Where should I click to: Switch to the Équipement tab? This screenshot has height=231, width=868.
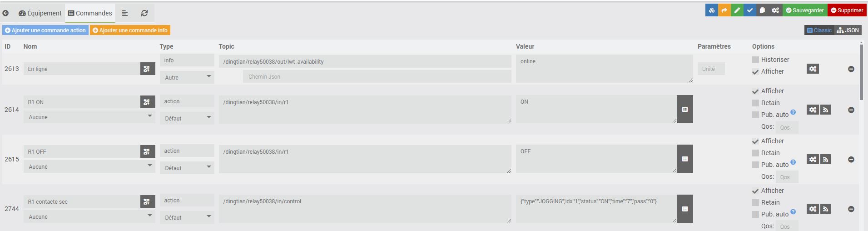[40, 13]
